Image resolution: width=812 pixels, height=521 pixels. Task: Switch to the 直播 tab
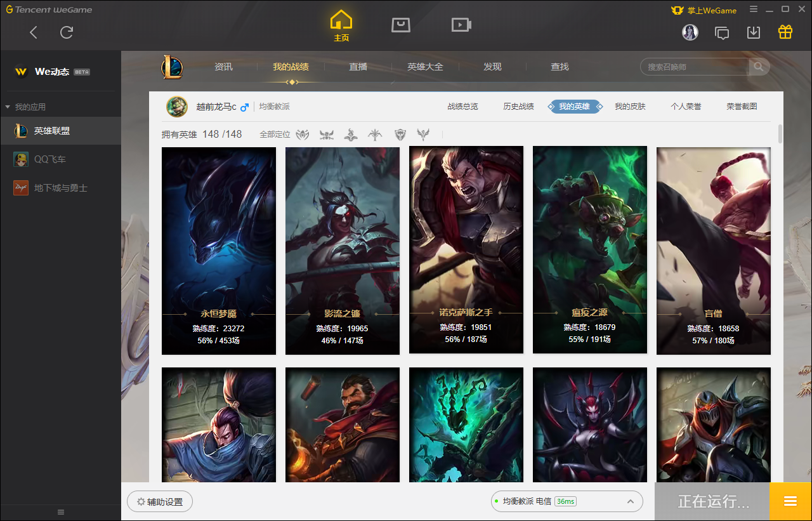point(358,67)
